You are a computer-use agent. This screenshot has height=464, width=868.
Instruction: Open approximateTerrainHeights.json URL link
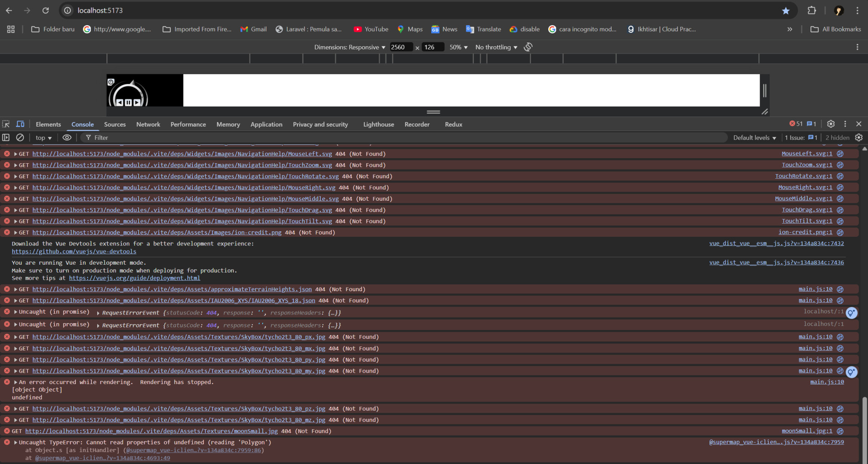pyautogui.click(x=172, y=289)
